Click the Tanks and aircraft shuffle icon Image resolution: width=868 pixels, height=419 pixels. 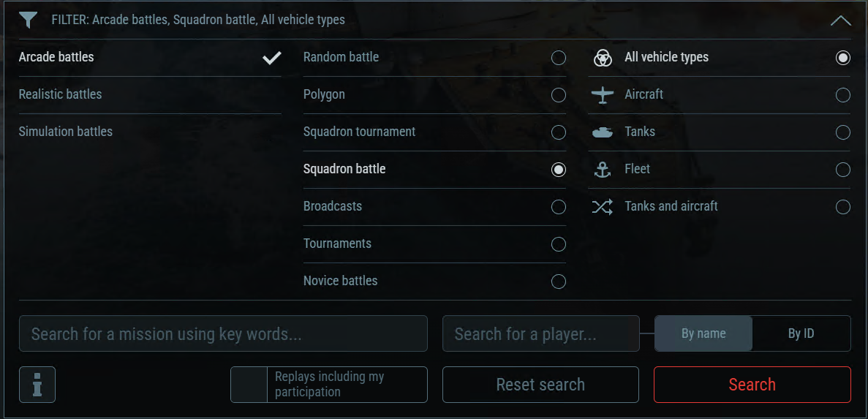pyautogui.click(x=603, y=206)
